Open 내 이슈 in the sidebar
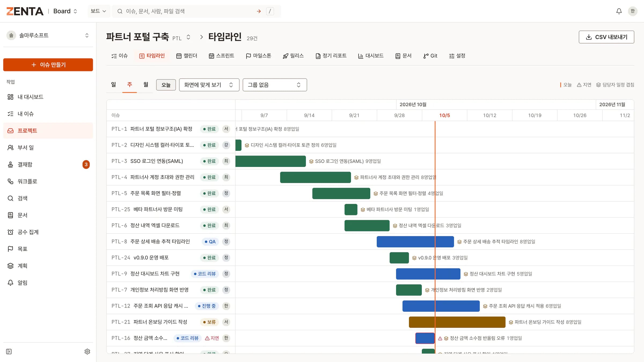Screen dimensions: 644x362 pos(48,114)
